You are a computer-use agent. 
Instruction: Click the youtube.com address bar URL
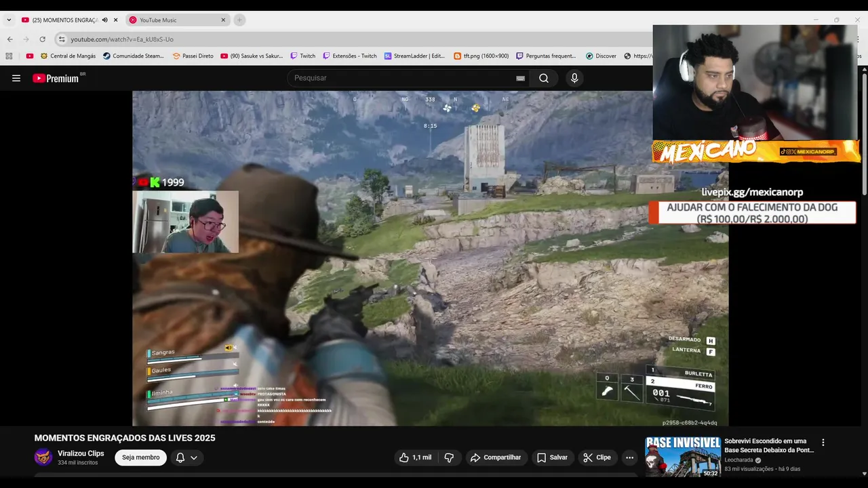pos(122,39)
